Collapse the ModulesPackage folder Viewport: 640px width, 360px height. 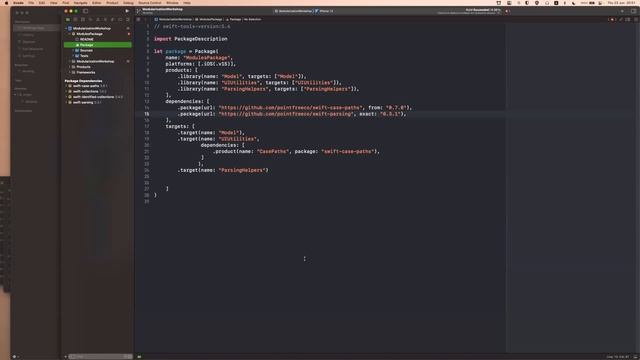click(69, 34)
